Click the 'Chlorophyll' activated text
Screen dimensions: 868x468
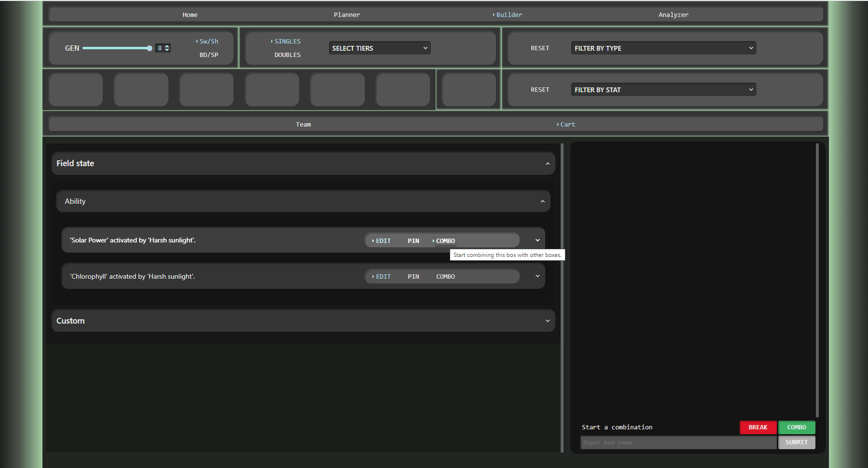point(133,277)
